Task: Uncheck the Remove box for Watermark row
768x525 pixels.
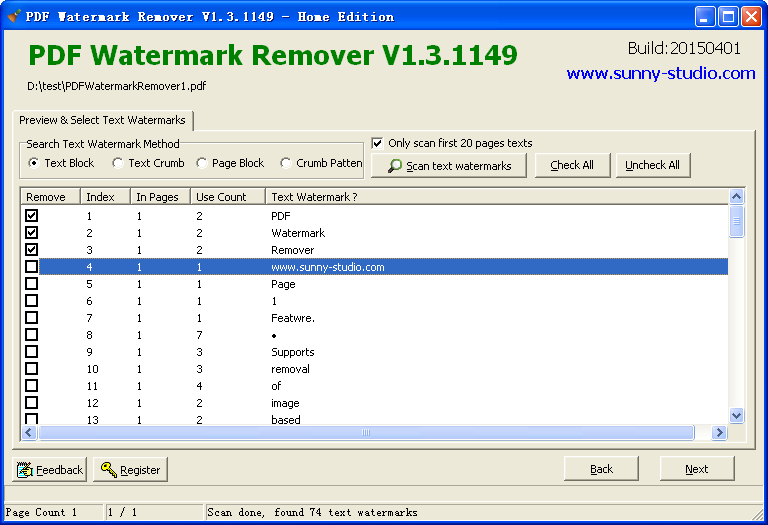Action: tap(31, 233)
